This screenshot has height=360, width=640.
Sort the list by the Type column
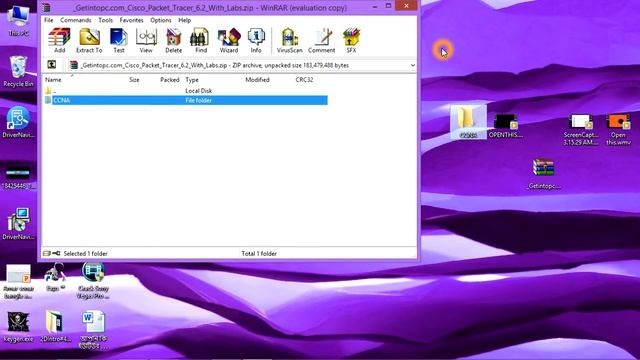192,80
